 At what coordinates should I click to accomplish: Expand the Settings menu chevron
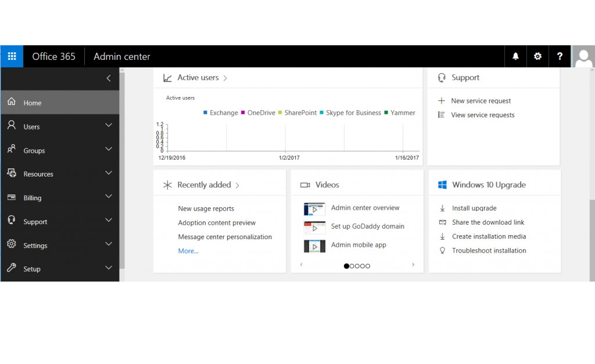[x=109, y=244]
